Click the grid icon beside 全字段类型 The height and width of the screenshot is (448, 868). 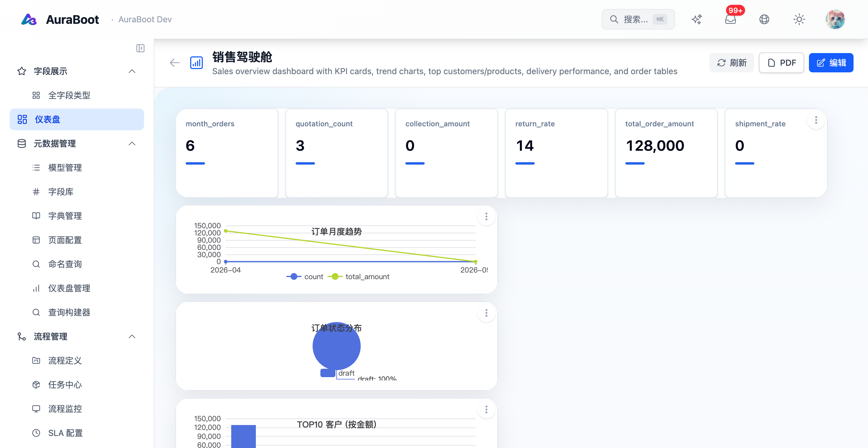pos(36,95)
